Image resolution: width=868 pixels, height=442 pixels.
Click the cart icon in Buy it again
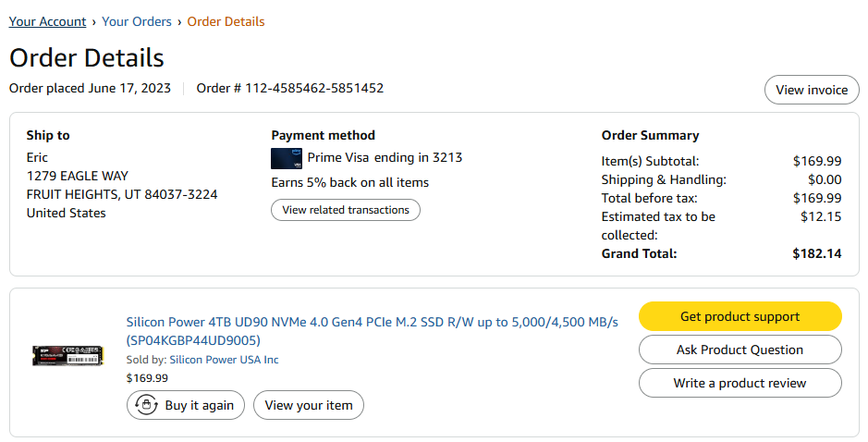(145, 405)
